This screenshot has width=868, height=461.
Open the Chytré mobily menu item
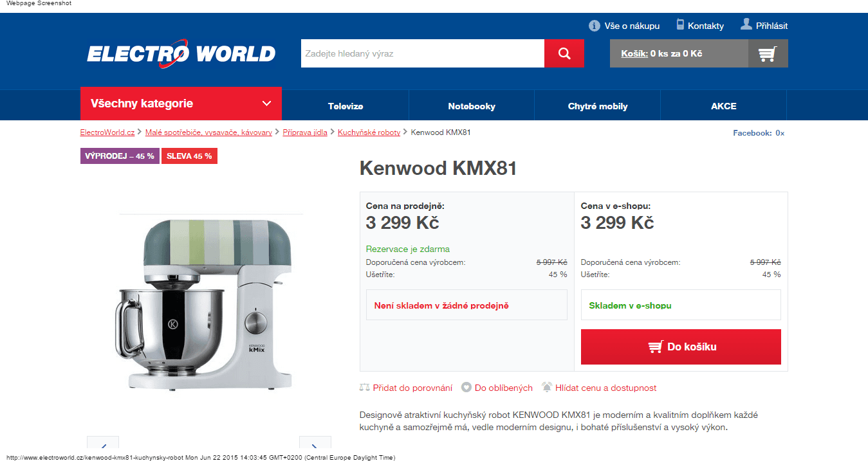click(x=598, y=106)
